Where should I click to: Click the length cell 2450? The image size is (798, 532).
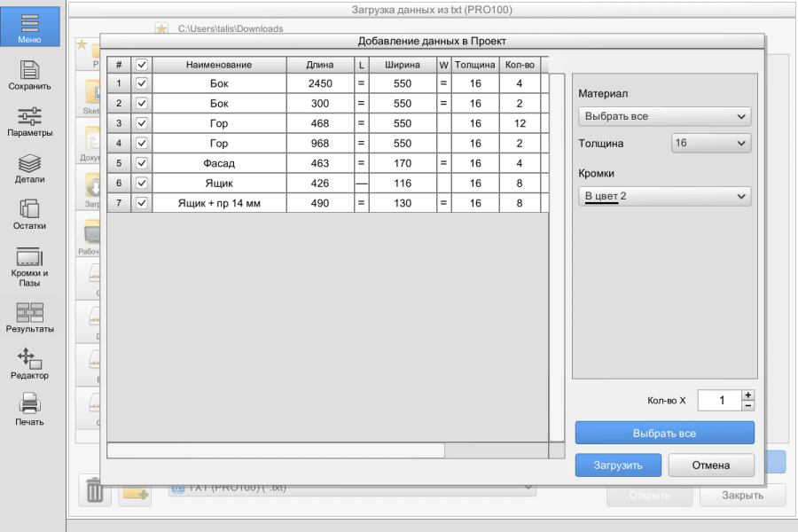coord(319,83)
